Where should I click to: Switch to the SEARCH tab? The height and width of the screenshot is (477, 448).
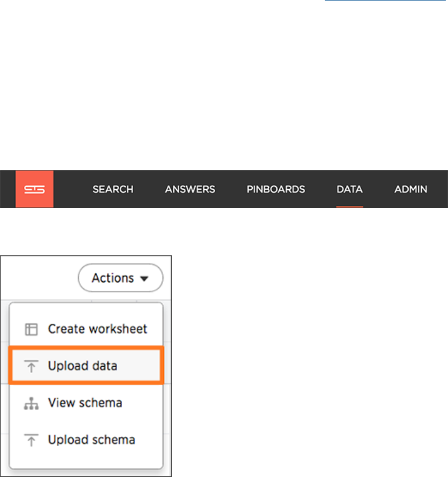(x=113, y=189)
